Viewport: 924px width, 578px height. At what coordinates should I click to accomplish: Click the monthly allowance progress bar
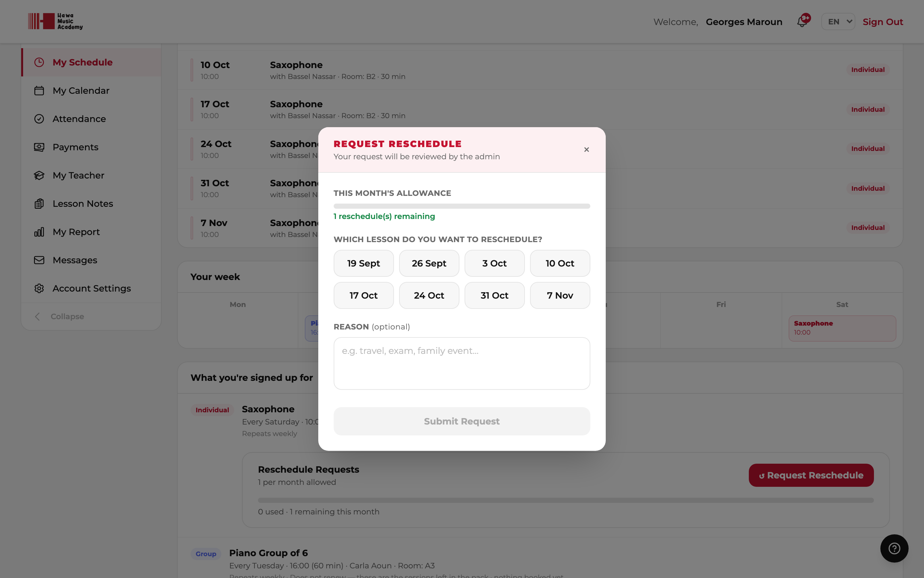tap(462, 206)
